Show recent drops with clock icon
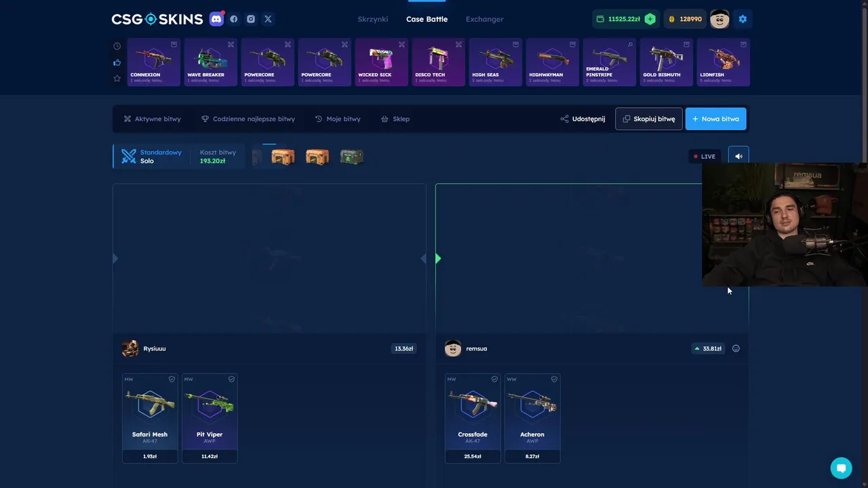The height and width of the screenshot is (488, 868). coord(117,46)
